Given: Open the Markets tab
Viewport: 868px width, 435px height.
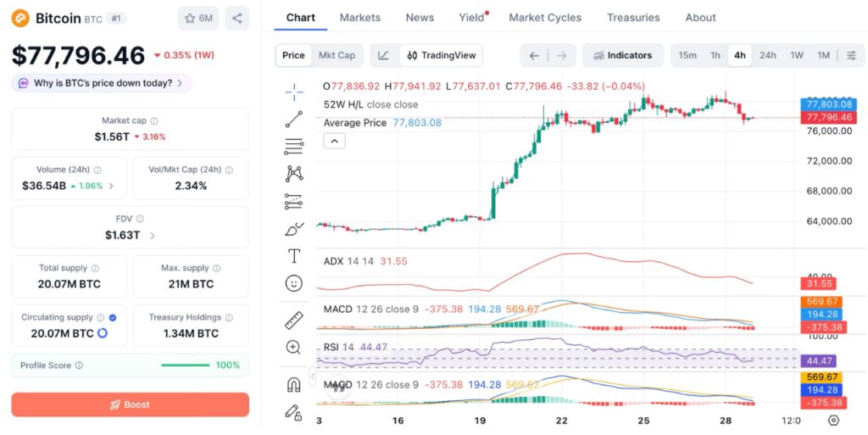Looking at the screenshot, I should (x=359, y=18).
